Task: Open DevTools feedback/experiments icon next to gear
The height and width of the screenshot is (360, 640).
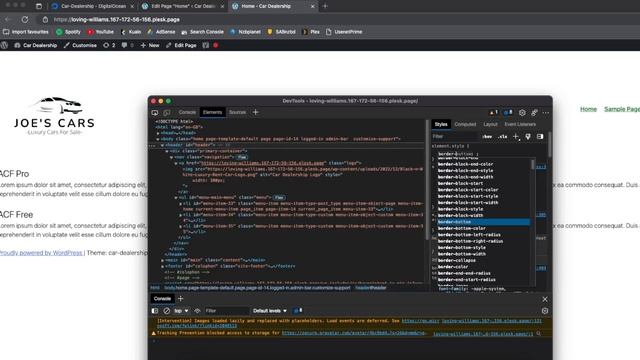Action: pyautogui.click(x=534, y=112)
